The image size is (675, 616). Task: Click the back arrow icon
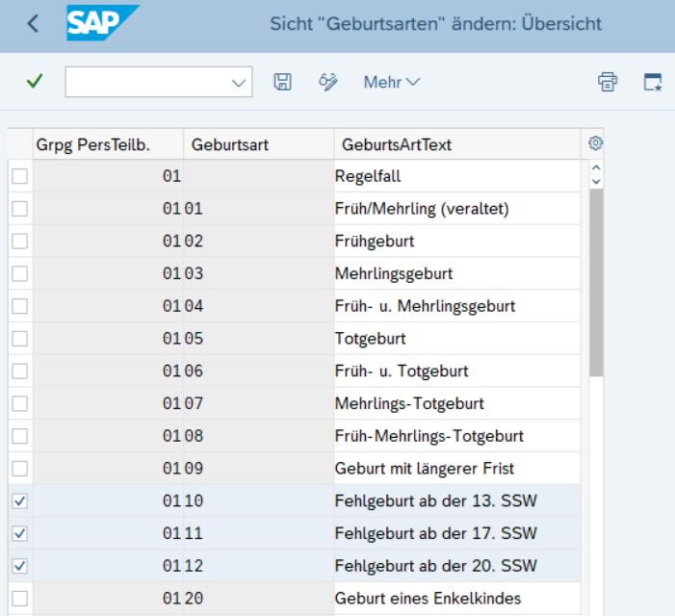click(x=33, y=23)
